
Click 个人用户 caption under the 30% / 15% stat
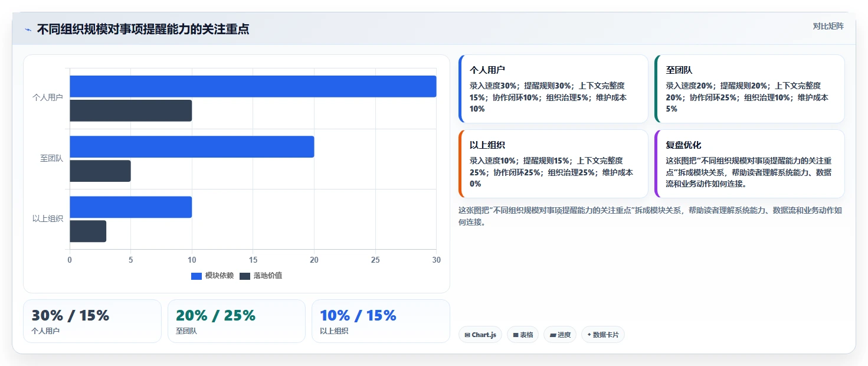45,331
